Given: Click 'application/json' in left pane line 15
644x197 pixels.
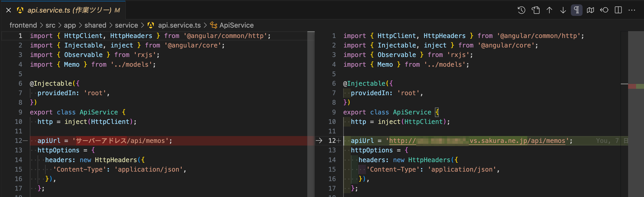Looking at the screenshot, I should pos(149,170).
